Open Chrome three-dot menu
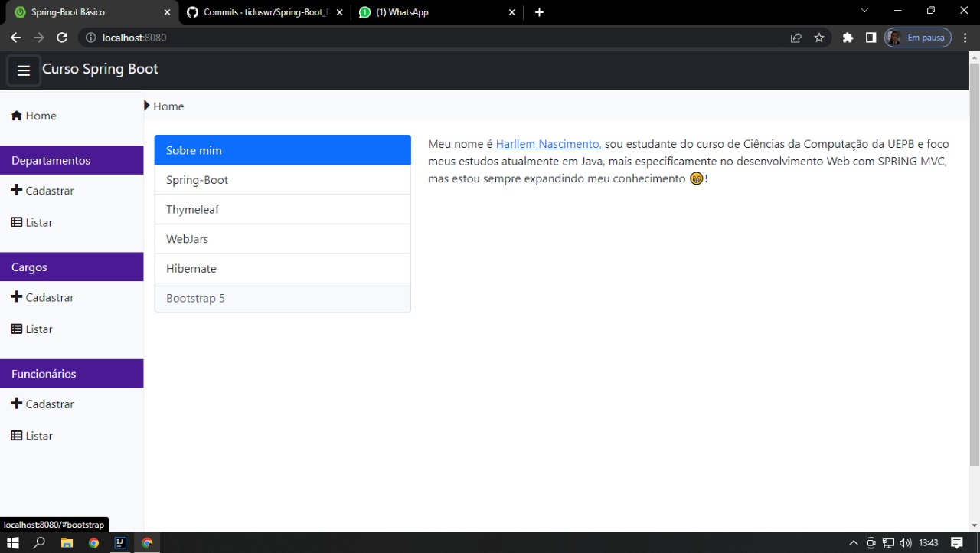980x553 pixels. (x=965, y=38)
